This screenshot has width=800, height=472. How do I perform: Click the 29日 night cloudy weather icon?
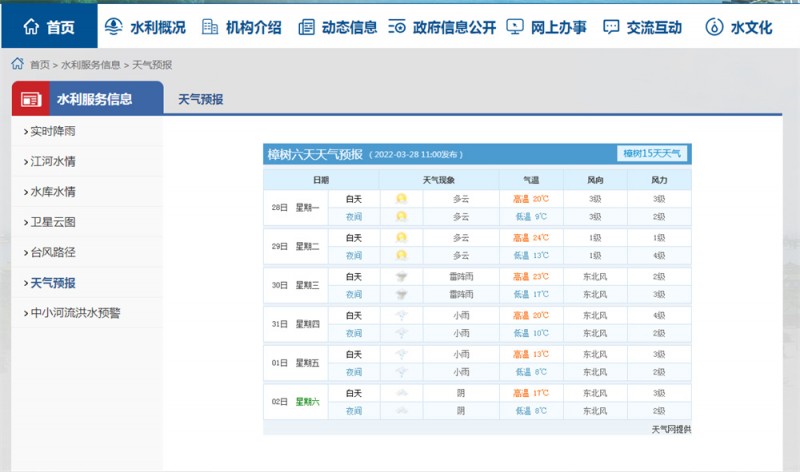click(x=402, y=255)
